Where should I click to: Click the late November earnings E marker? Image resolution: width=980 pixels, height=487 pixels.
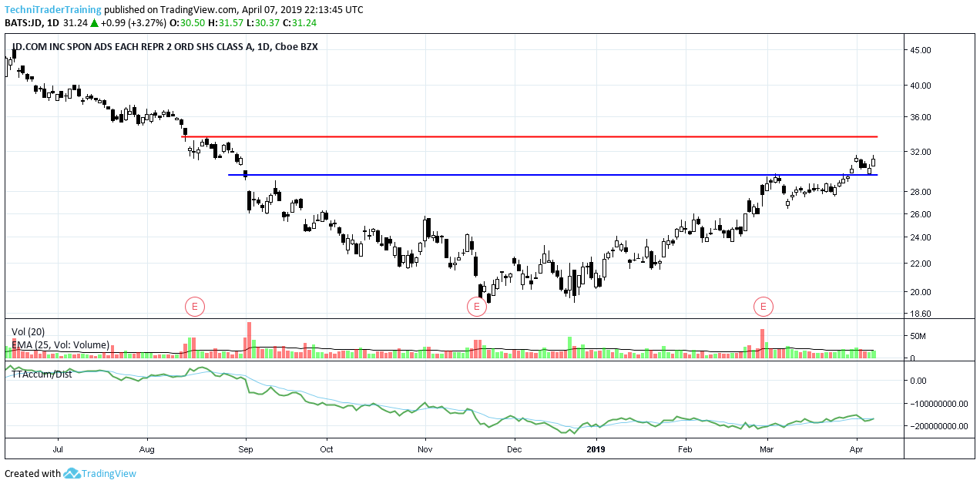point(477,307)
